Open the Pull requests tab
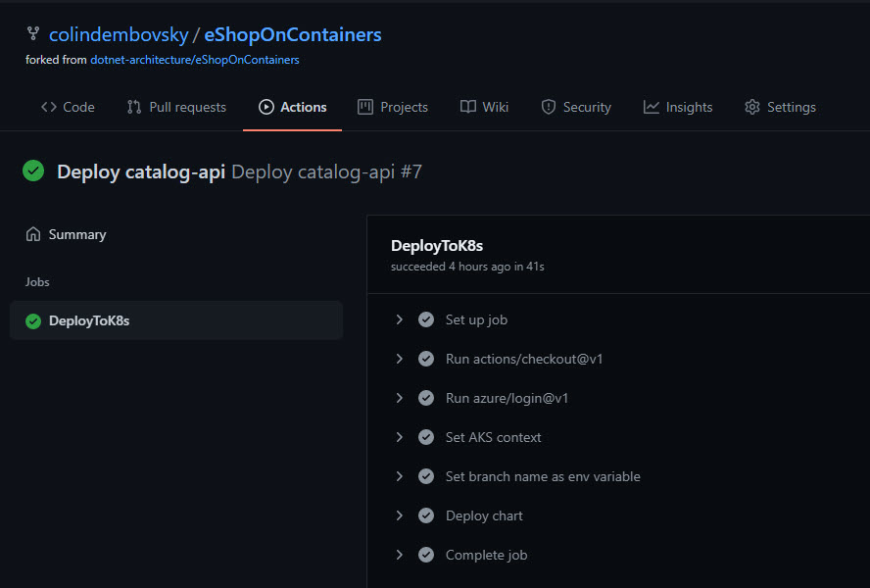870x588 pixels. (x=176, y=107)
